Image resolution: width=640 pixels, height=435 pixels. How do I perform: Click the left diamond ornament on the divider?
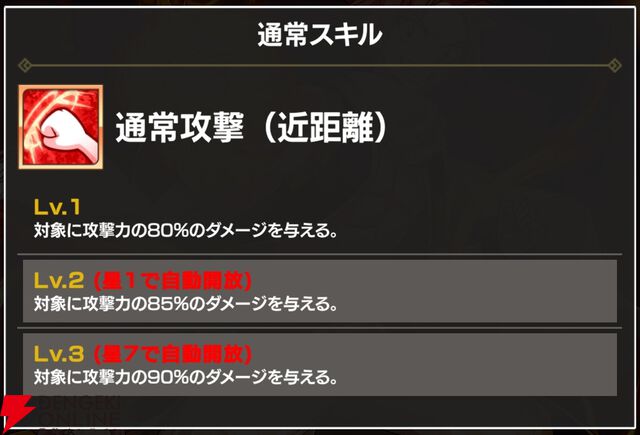[26, 66]
